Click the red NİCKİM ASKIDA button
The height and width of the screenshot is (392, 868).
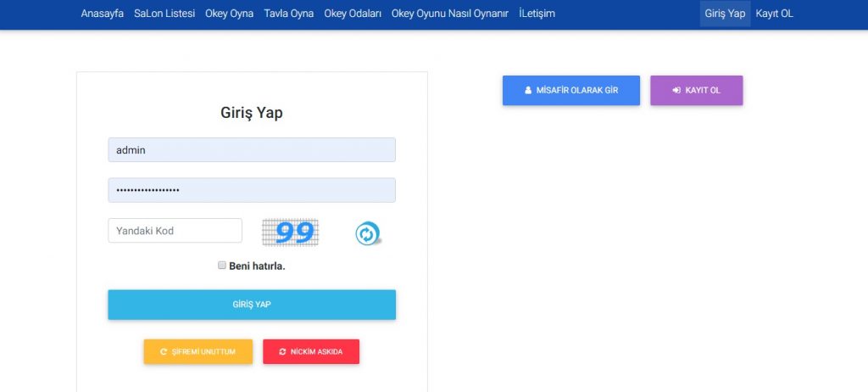(x=311, y=351)
